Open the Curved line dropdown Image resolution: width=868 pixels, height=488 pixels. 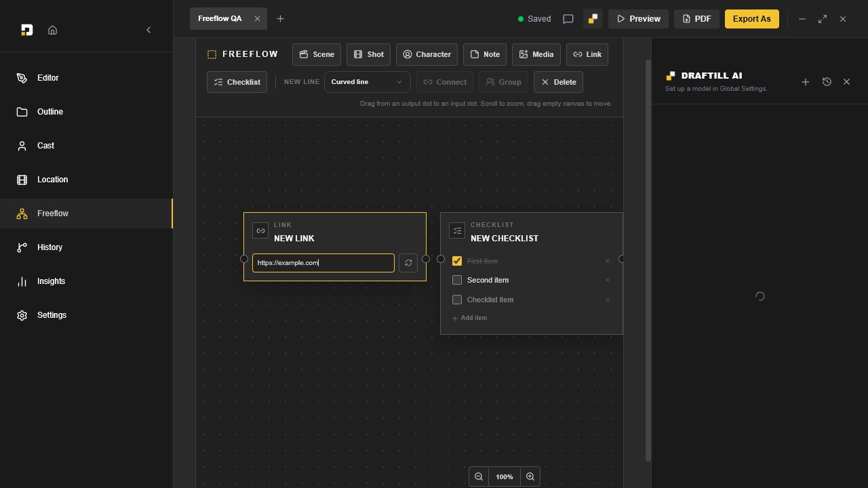367,82
